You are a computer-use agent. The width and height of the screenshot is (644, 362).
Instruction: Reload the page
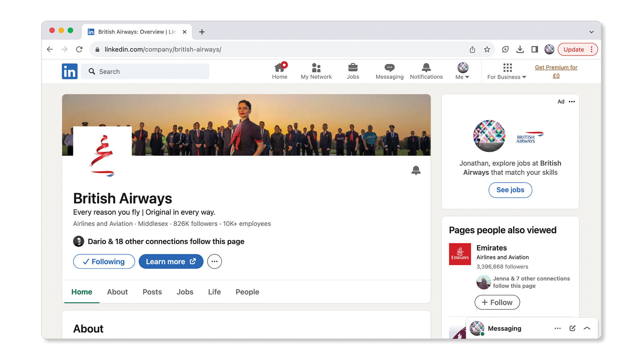pos(79,49)
